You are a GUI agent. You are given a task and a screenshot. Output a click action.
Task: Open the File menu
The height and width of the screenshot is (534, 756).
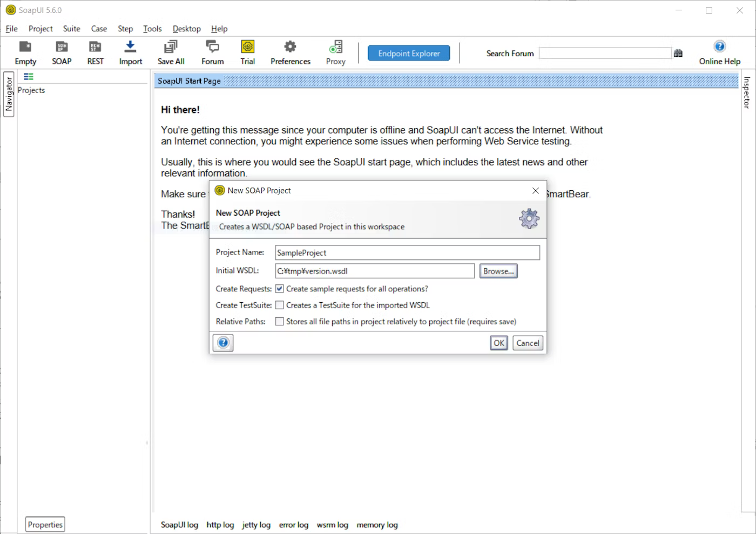coord(11,29)
